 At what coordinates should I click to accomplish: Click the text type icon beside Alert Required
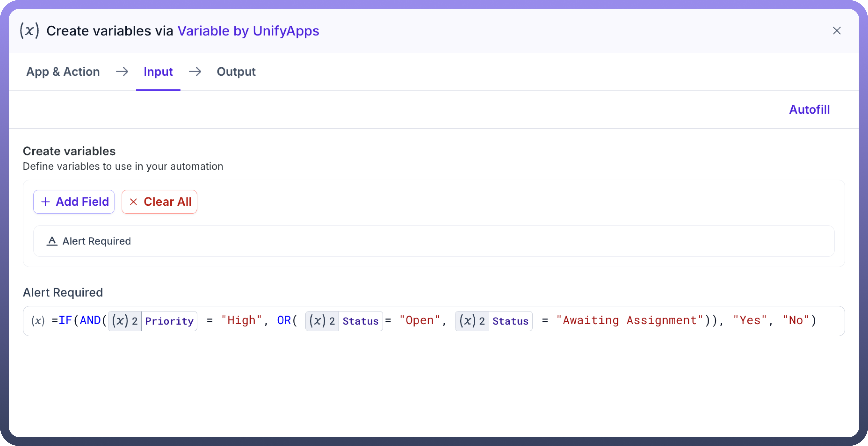(52, 241)
